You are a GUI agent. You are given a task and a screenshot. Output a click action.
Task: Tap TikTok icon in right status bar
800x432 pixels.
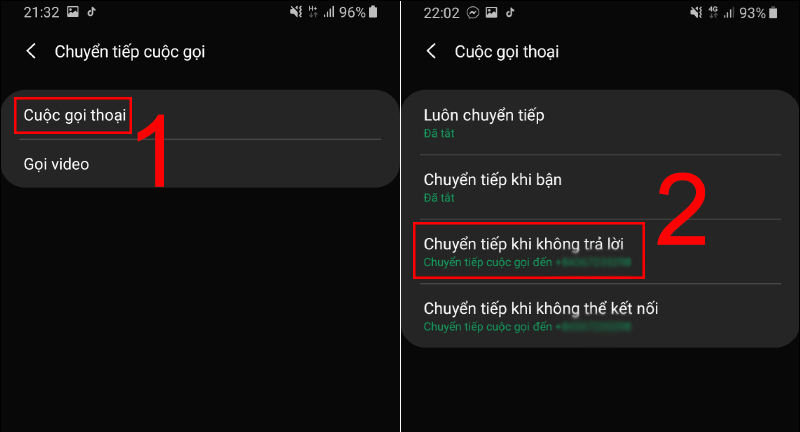point(510,12)
